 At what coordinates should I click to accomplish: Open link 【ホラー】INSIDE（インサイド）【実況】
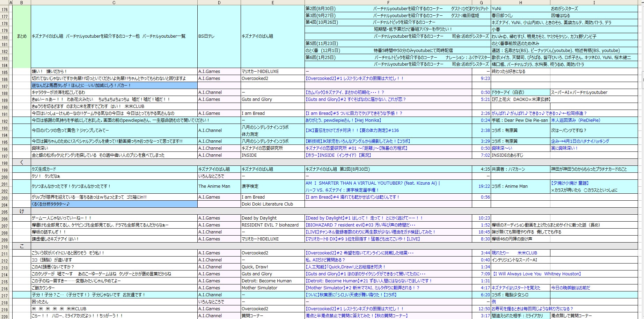pos(338,155)
